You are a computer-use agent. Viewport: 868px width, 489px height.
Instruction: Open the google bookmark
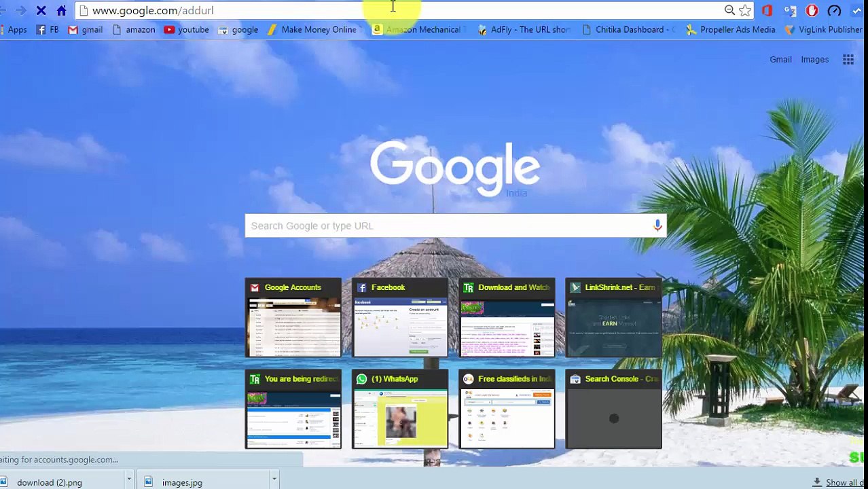pyautogui.click(x=238, y=30)
